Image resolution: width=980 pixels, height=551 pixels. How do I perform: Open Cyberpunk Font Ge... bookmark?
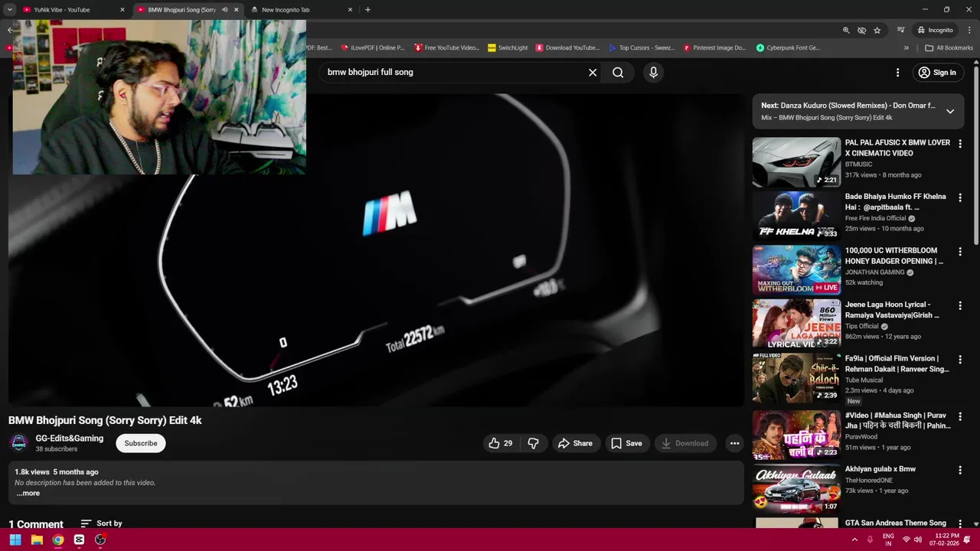[788, 47]
